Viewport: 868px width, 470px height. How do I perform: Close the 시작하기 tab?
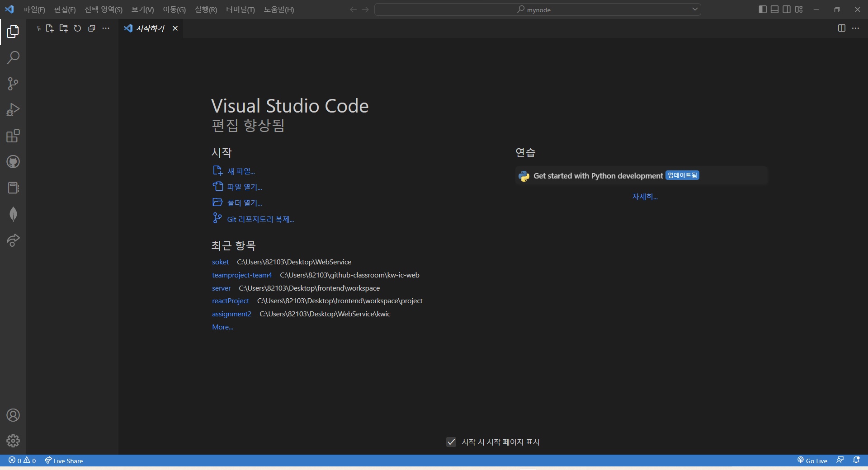(175, 28)
